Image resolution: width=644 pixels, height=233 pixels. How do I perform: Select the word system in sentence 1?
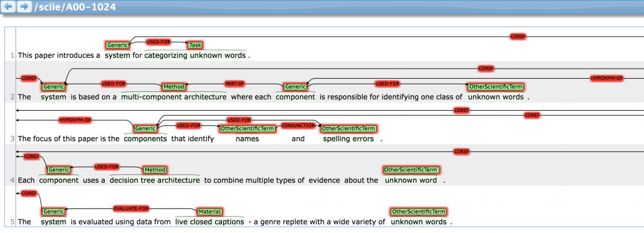(x=117, y=55)
